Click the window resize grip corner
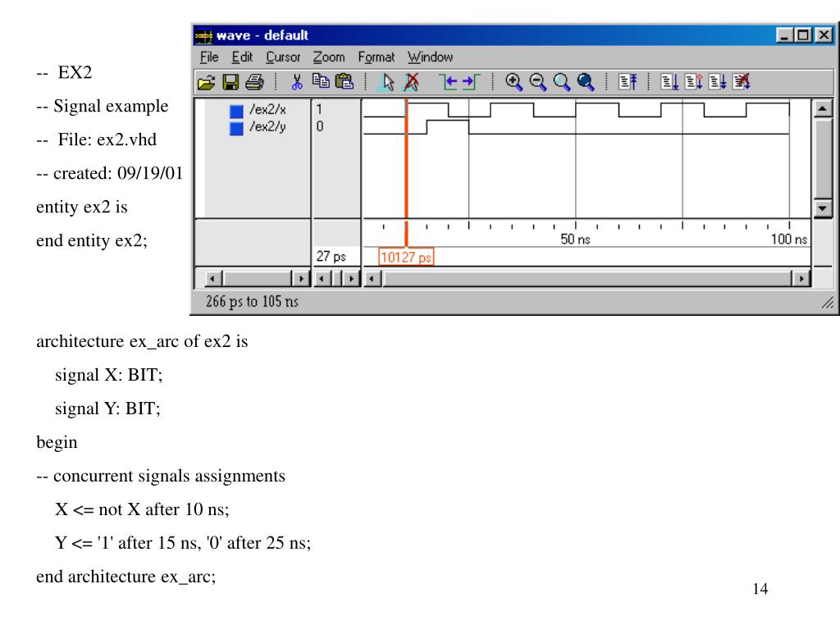This screenshot has height=630, width=840. [x=828, y=303]
